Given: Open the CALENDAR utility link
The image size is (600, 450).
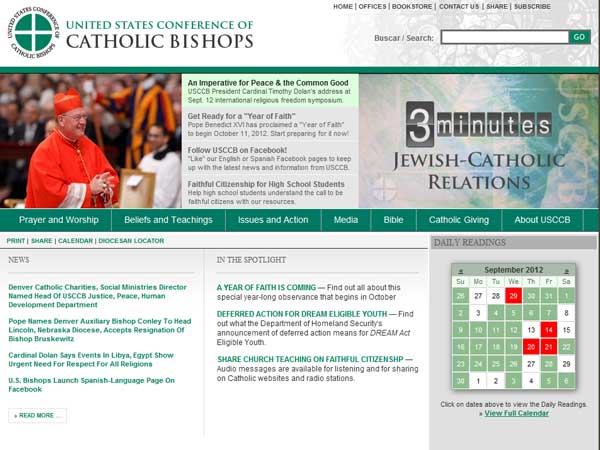Looking at the screenshot, I should point(75,241).
